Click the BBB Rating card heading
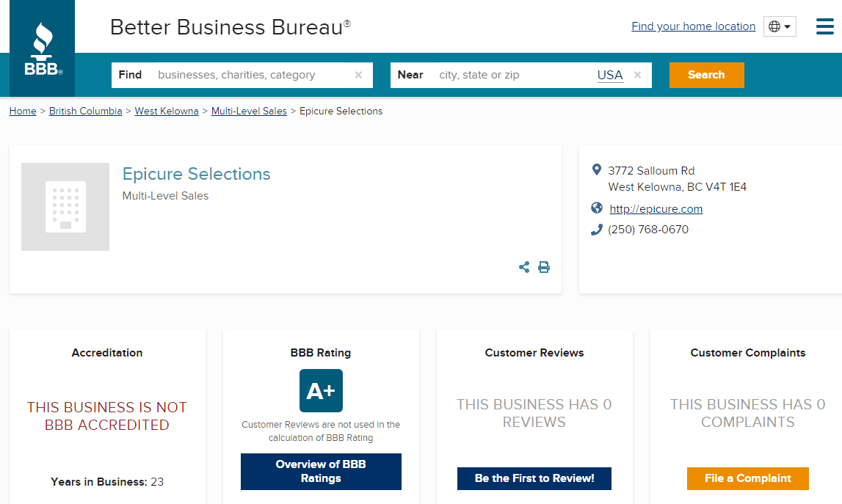 click(x=321, y=353)
